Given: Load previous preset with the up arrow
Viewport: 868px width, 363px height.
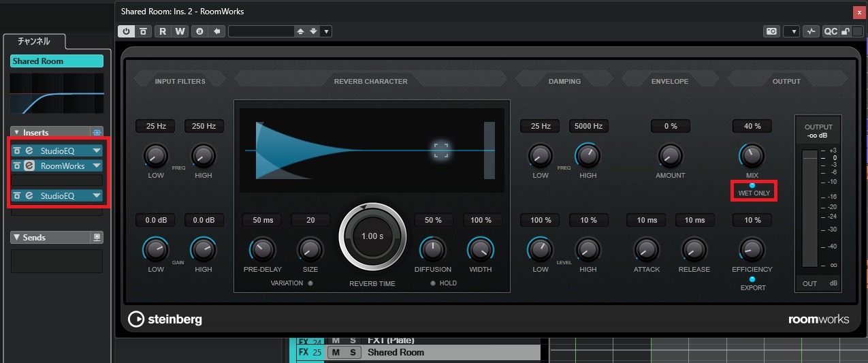Looking at the screenshot, I should coord(301,31).
